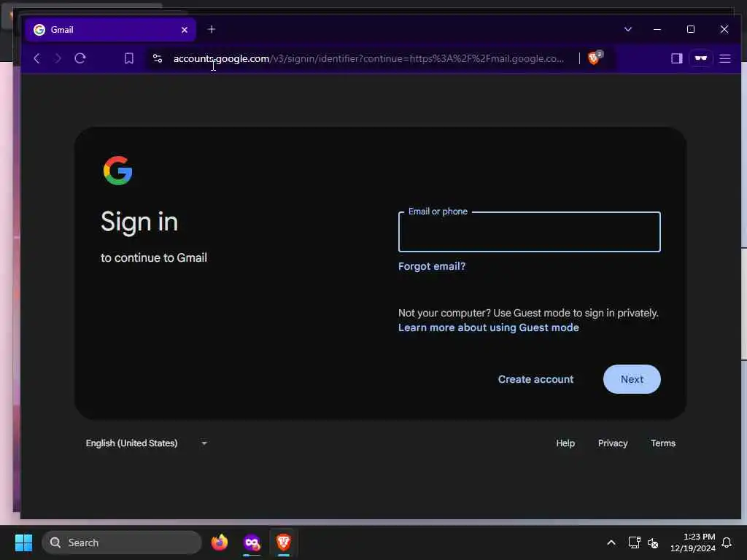Click the address bar URL
This screenshot has height=560, width=747.
[368, 58]
